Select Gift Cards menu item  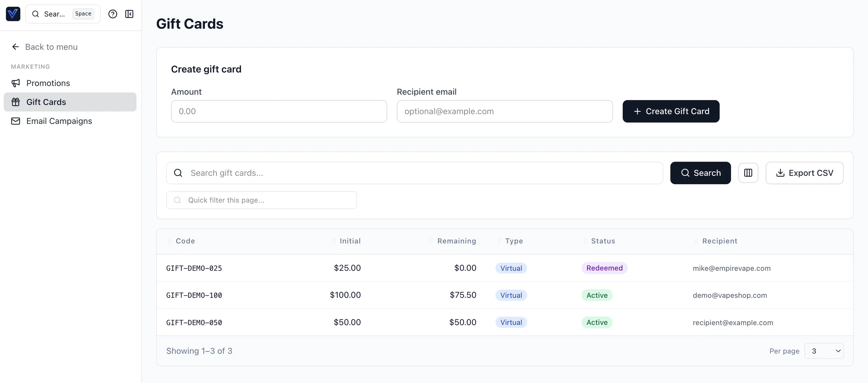pyautogui.click(x=46, y=102)
